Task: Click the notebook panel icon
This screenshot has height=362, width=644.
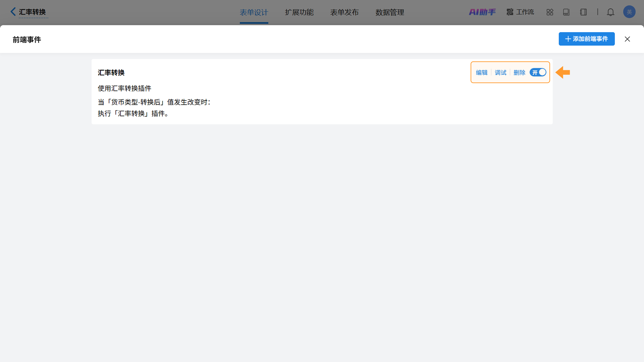Action: point(583,12)
